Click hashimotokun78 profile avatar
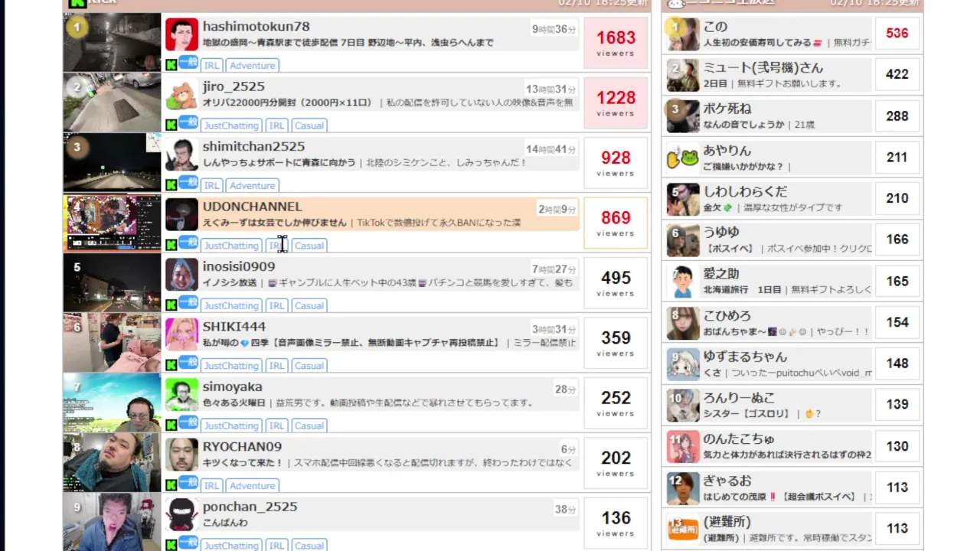Screen dimensions: 980x551 pyautogui.click(x=181, y=34)
